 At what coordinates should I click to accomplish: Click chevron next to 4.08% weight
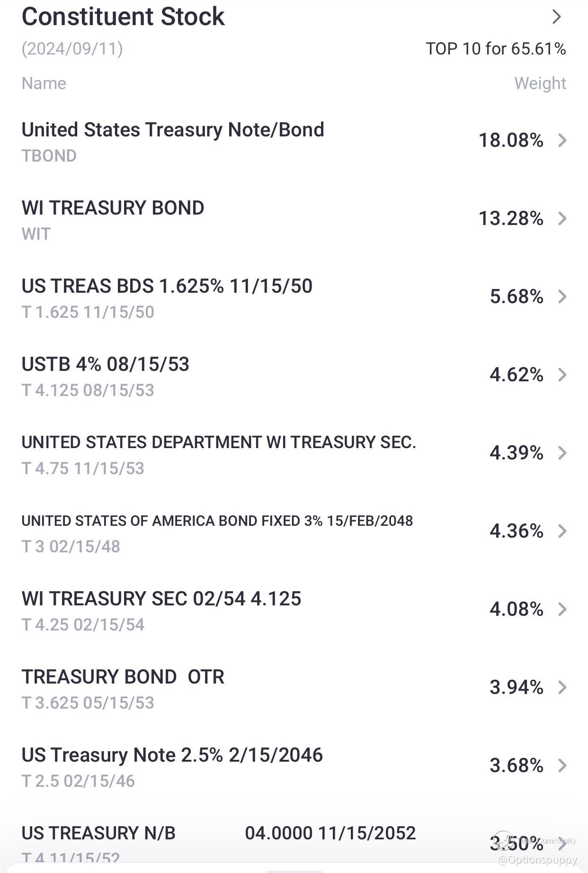pos(562,610)
